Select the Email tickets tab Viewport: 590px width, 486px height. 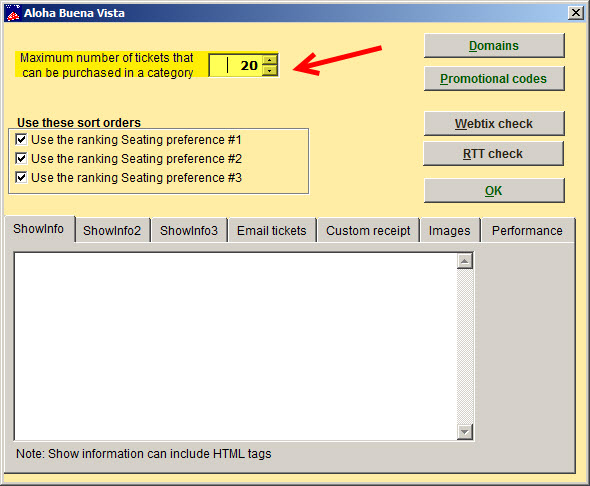coord(272,230)
